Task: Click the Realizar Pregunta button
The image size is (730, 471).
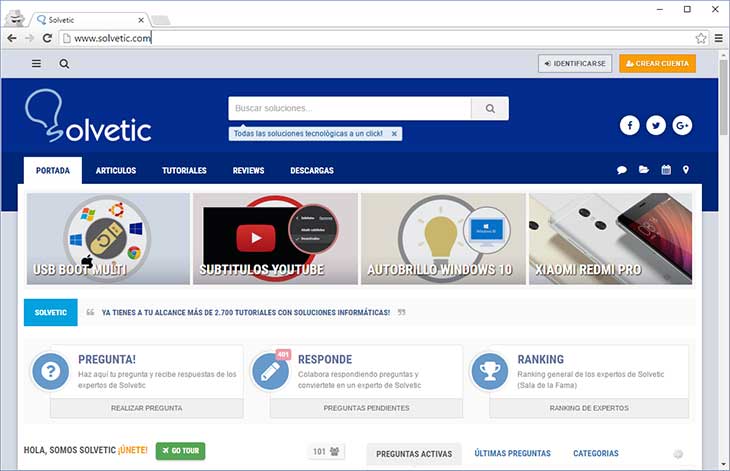Action: click(x=147, y=408)
